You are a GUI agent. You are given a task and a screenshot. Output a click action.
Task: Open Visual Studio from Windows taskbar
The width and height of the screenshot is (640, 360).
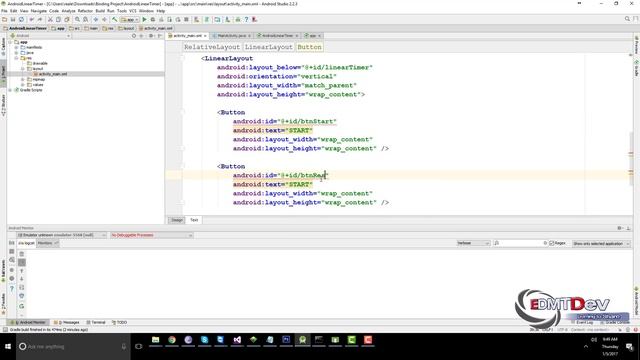[x=237, y=340]
